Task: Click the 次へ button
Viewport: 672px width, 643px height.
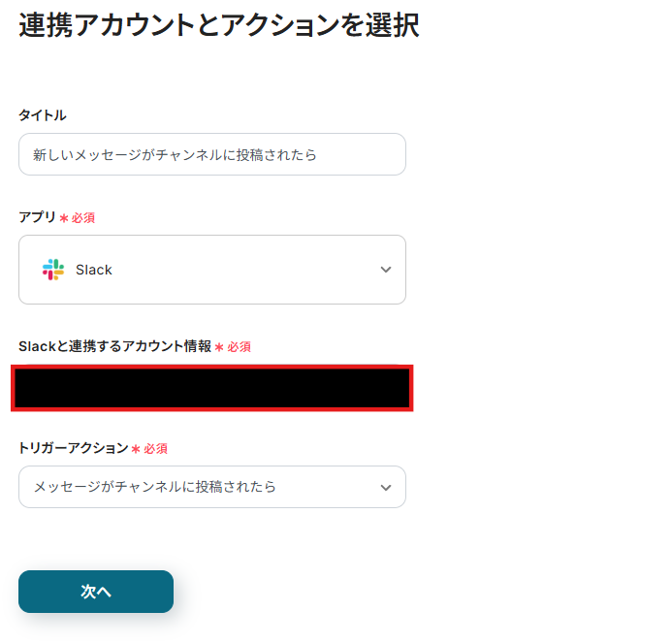Action: coord(96,592)
